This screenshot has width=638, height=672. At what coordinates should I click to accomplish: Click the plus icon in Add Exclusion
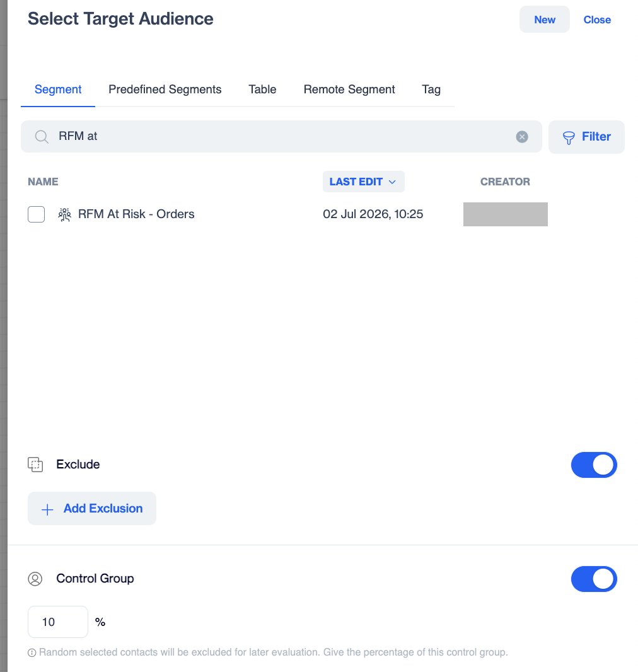click(47, 509)
